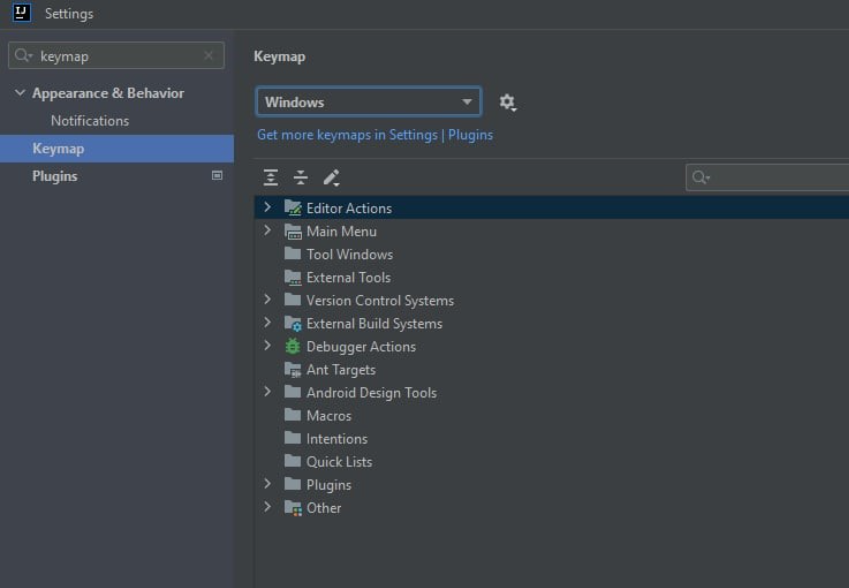This screenshot has width=849, height=588.
Task: Open search history magnifier in settings search
Action: point(24,55)
